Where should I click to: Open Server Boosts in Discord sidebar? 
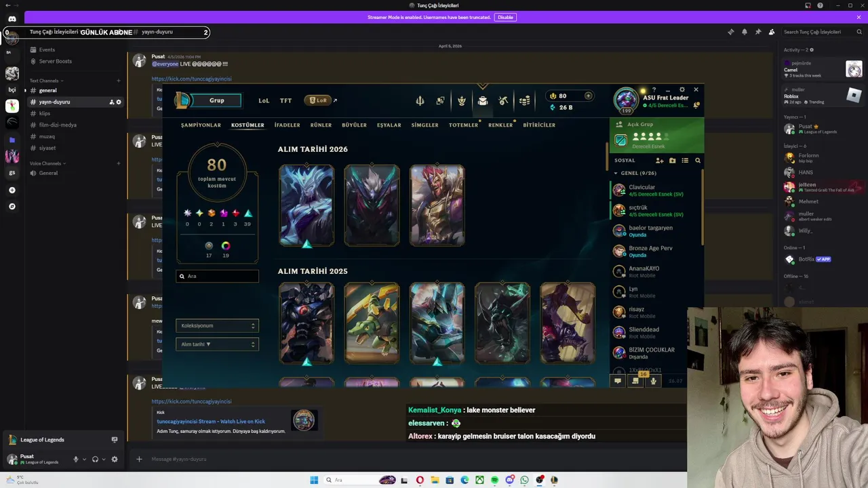[x=55, y=61]
